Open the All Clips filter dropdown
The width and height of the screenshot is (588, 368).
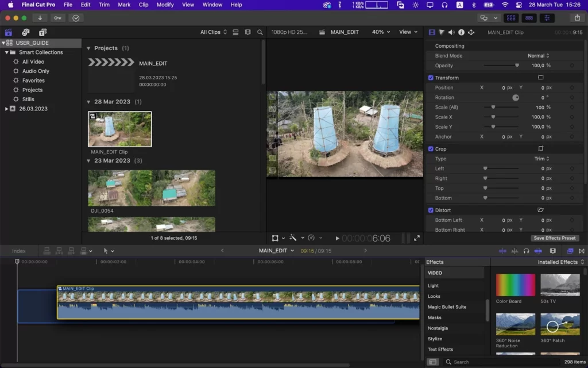click(x=214, y=32)
